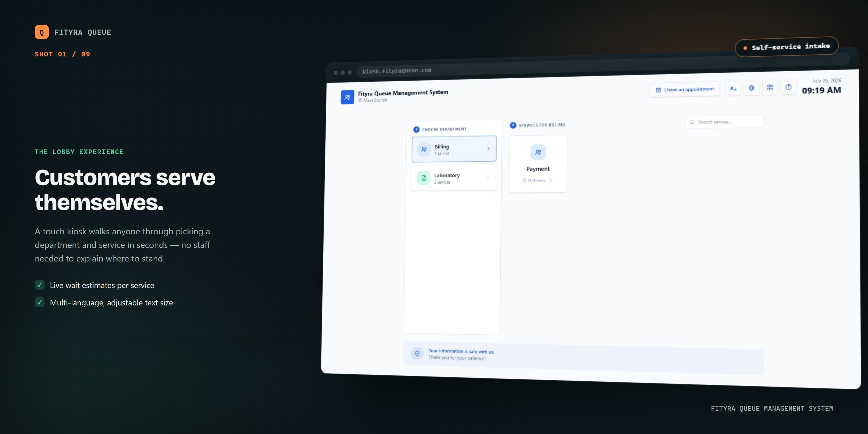868x434 pixels.
Task: Click the Self-service intake badge
Action: click(787, 47)
